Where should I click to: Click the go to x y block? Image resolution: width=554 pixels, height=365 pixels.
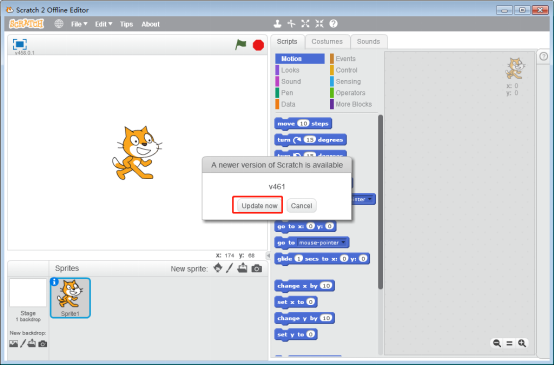305,226
